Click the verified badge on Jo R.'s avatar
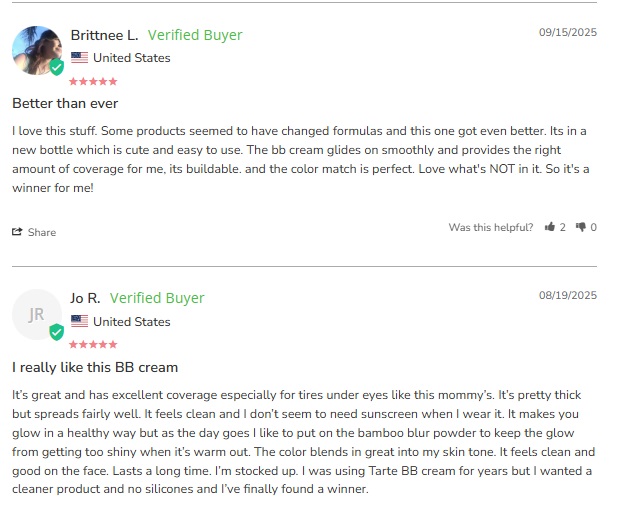 click(57, 332)
